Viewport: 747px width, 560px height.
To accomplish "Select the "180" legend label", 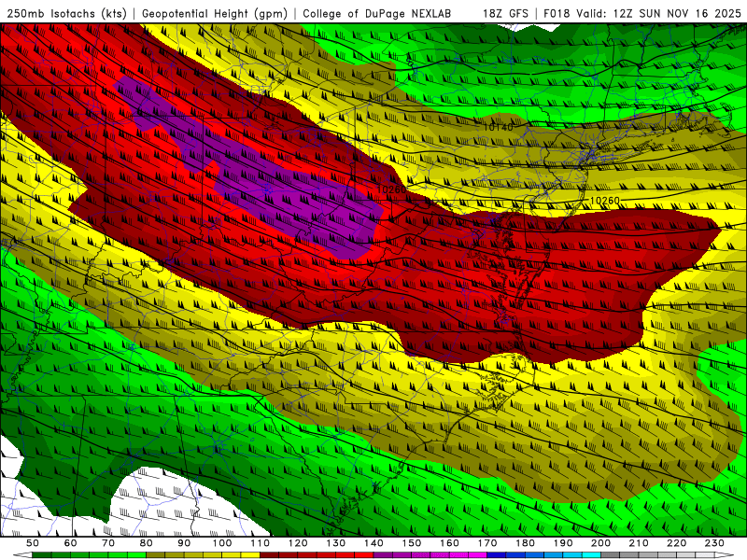I will point(525,543).
